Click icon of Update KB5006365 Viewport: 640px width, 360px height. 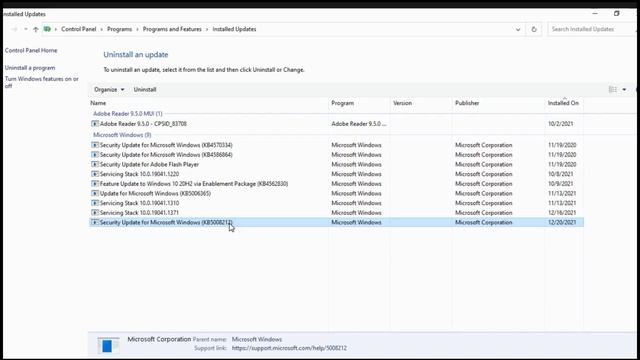point(95,193)
